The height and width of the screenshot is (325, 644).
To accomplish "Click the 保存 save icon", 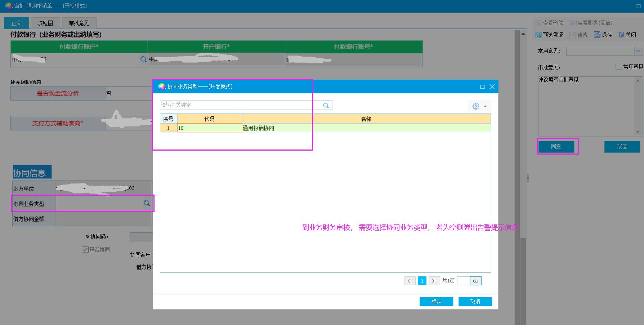I will (597, 35).
